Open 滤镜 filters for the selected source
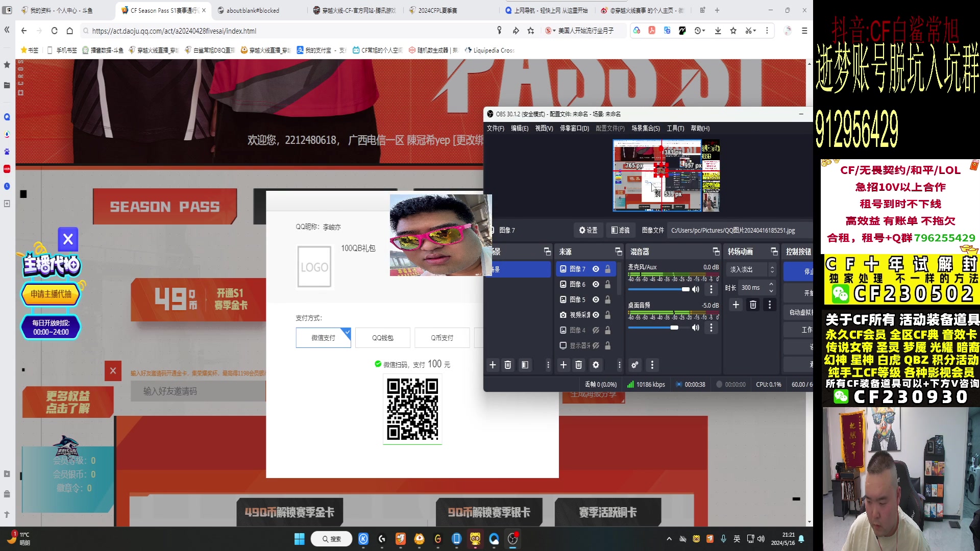 coord(620,230)
